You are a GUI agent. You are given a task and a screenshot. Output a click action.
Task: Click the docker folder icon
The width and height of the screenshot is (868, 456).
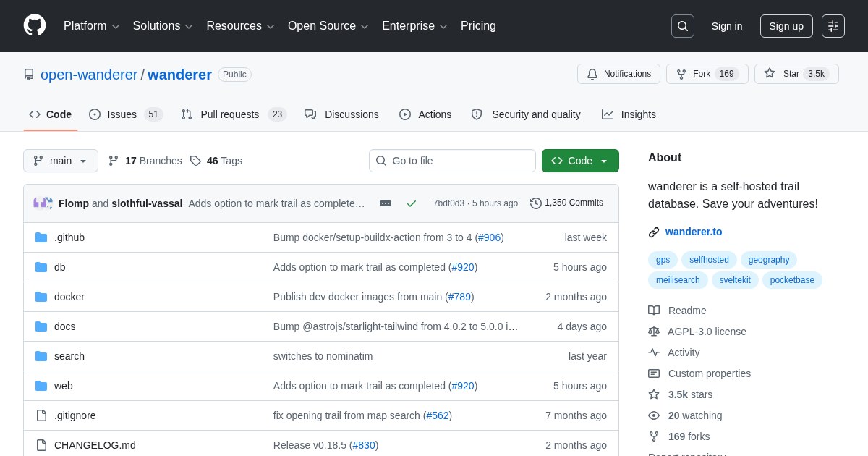point(41,297)
